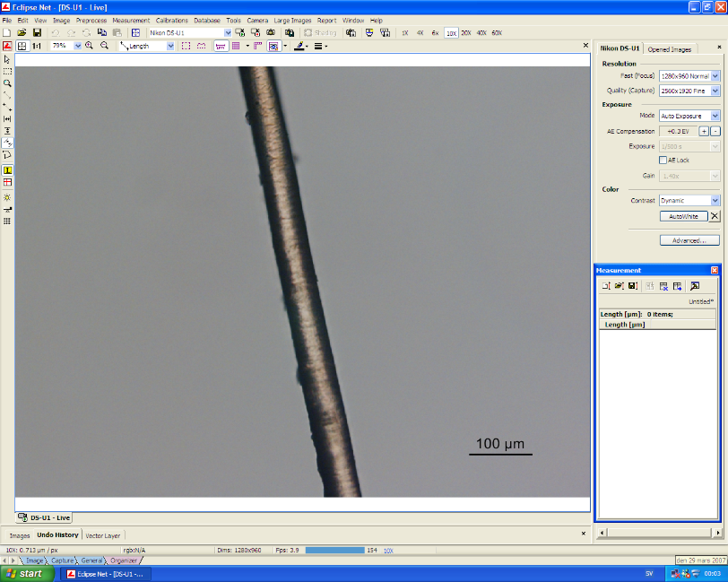Select the 6x objective
The height and width of the screenshot is (582, 728).
435,33
